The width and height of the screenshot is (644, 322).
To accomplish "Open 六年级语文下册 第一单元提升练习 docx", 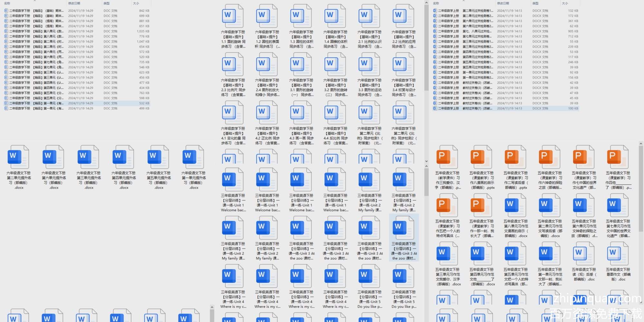I will click(x=194, y=157).
